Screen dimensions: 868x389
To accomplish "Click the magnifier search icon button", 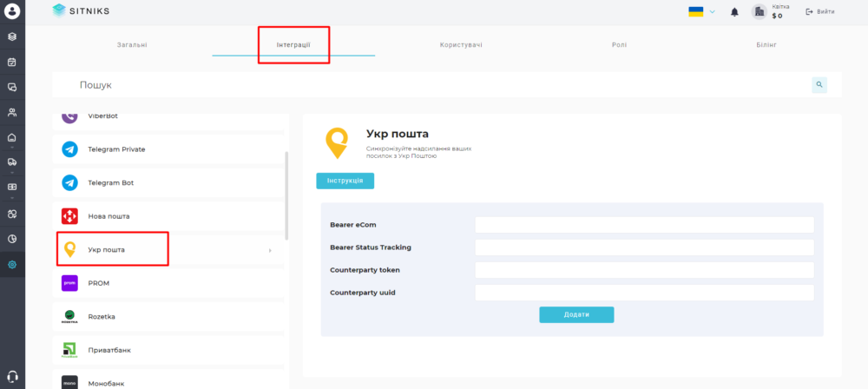I will 819,85.
